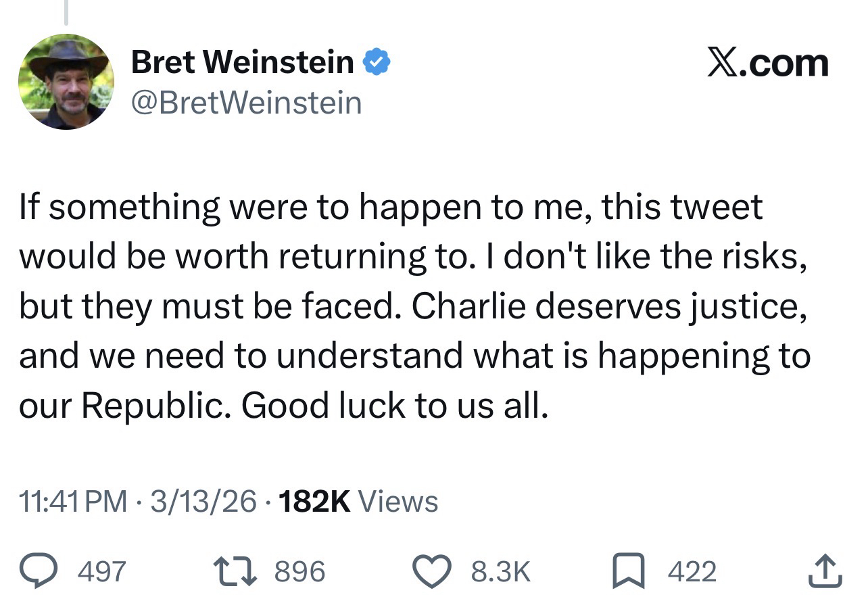
Task: Click the X.com logo
Action: (767, 64)
